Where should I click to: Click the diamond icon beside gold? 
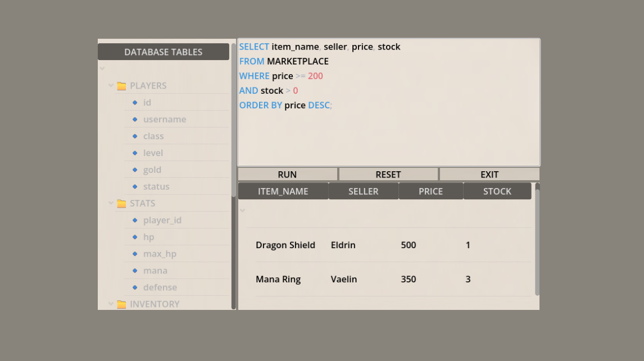coord(135,170)
